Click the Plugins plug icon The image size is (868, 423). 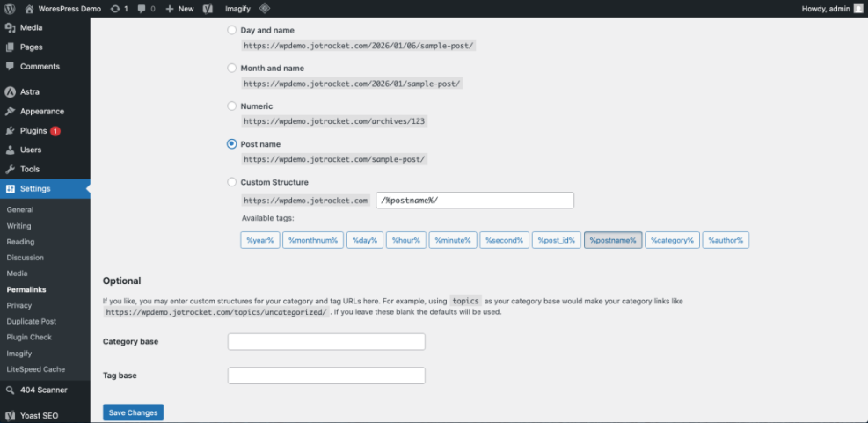click(x=10, y=131)
